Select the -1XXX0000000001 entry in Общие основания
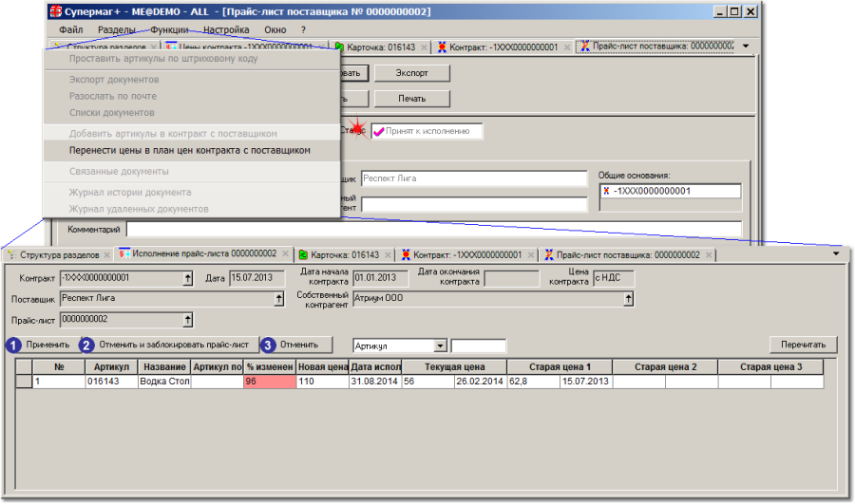Screen dimensions: 855x504 pyautogui.click(x=671, y=191)
